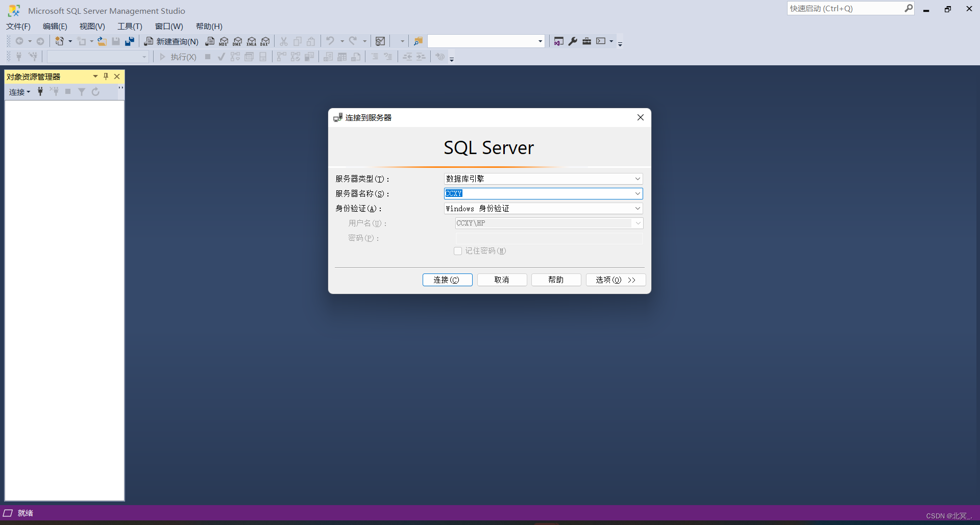Image resolution: width=980 pixels, height=525 pixels.
Task: Open SQL editor toolbar overflow options
Action: click(452, 59)
